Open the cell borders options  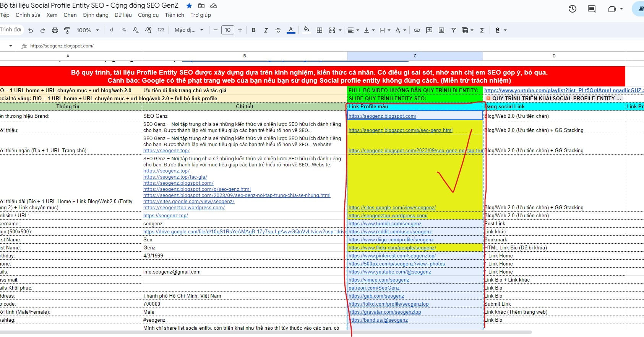coord(320,30)
